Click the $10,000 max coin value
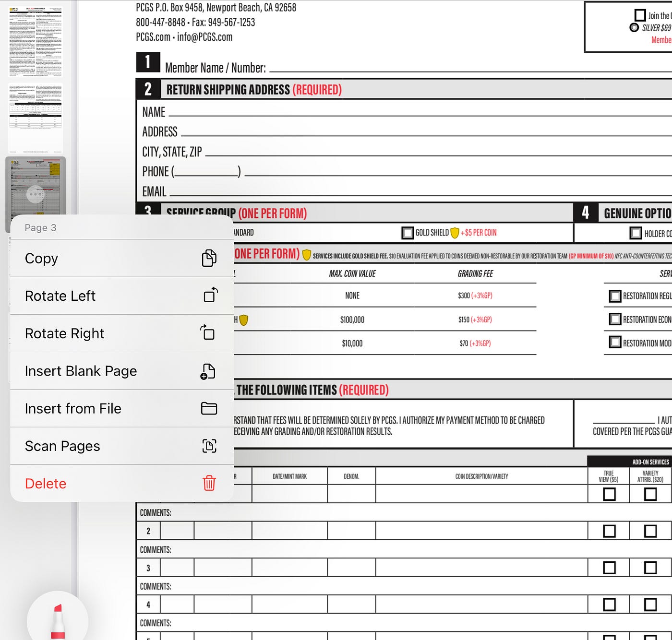Screen dimensions: 672x640 coord(352,344)
